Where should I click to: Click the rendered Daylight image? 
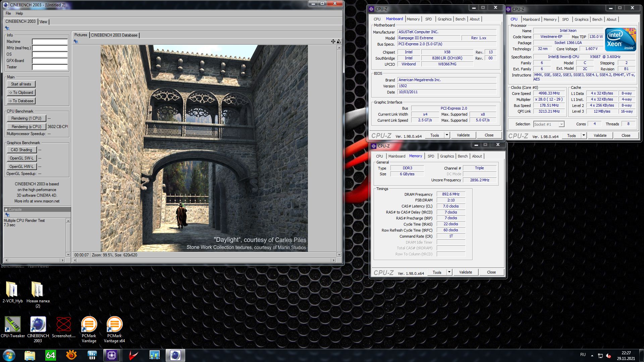point(204,148)
